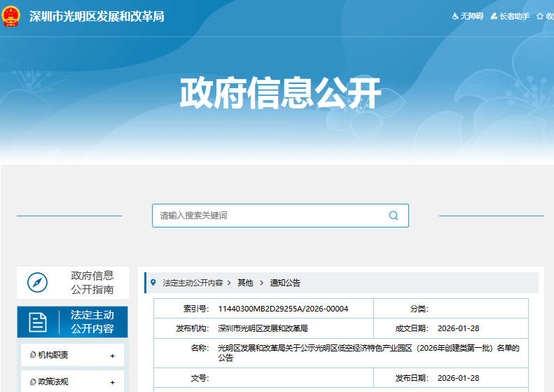Click the 文号 label cell
The image size is (554, 392).
pyautogui.click(x=200, y=378)
